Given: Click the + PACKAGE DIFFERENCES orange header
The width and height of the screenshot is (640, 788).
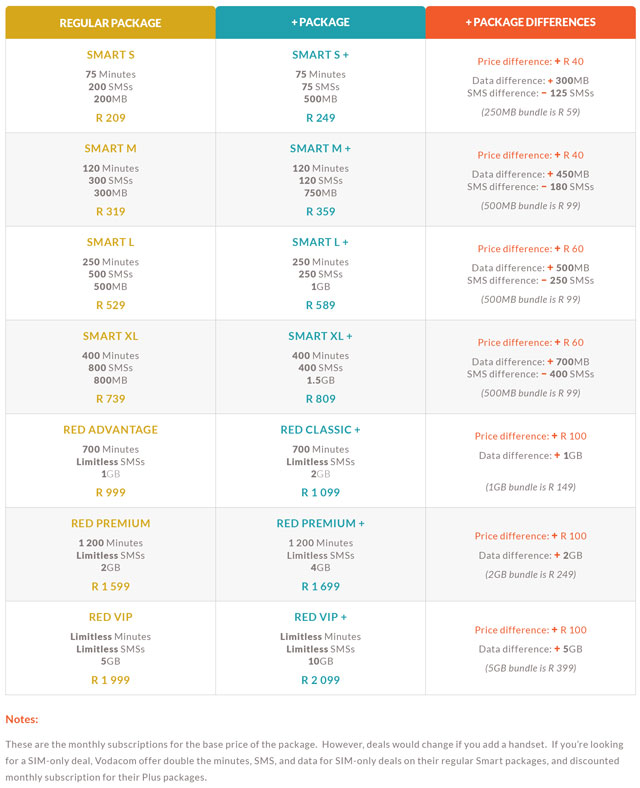Looking at the screenshot, I should pyautogui.click(x=530, y=22).
